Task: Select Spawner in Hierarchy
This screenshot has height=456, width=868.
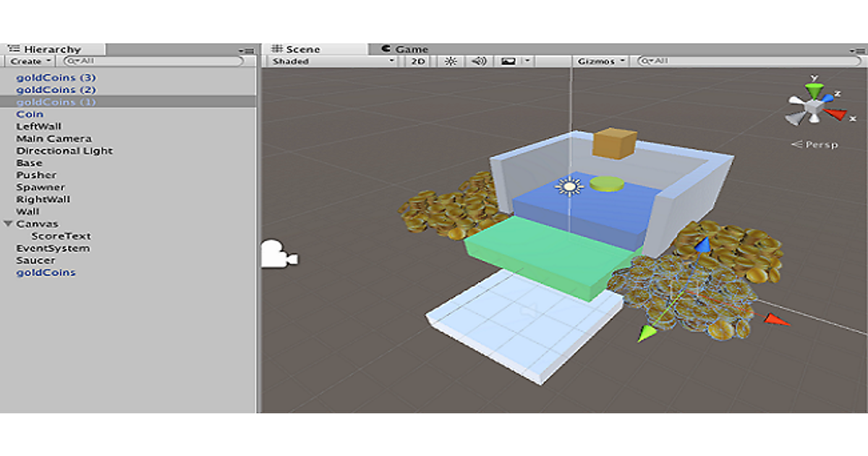Action: coord(41,187)
